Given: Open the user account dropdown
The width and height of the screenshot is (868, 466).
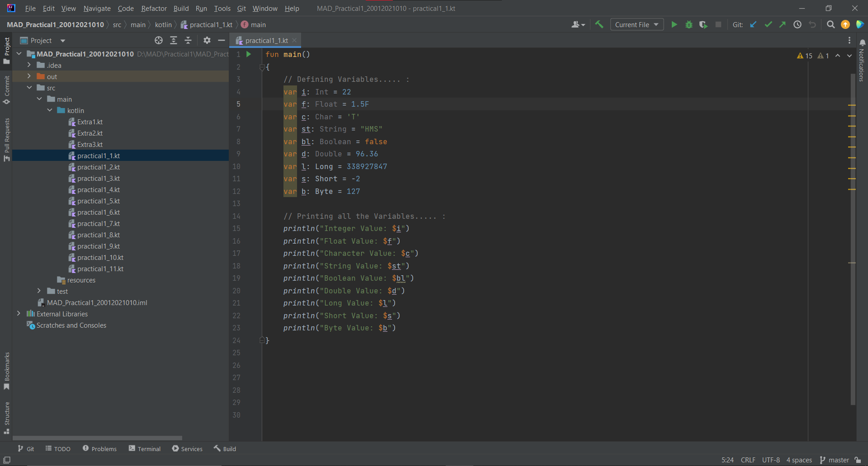Looking at the screenshot, I should 578,25.
